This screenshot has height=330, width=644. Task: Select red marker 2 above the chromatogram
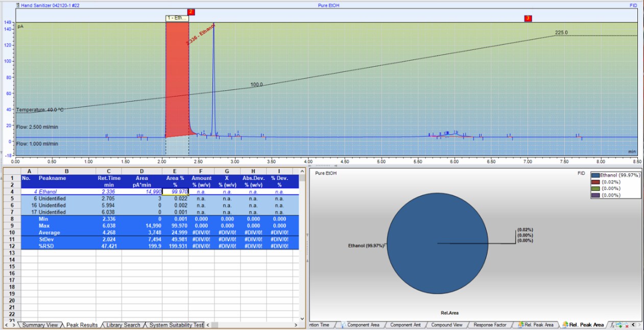[x=191, y=12]
